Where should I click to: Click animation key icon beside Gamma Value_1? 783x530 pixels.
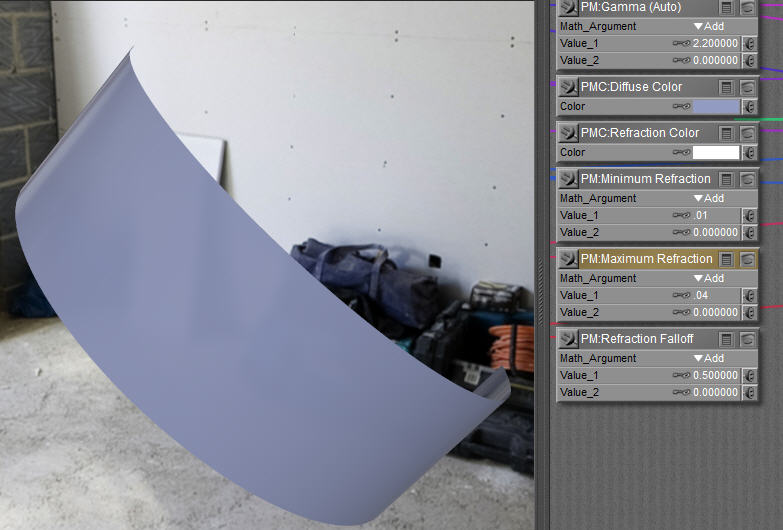682,44
